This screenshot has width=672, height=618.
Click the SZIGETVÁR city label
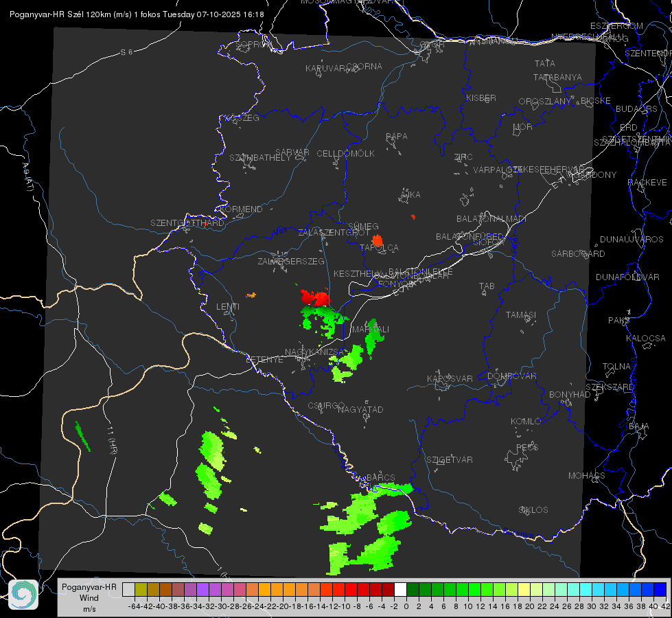450,460
